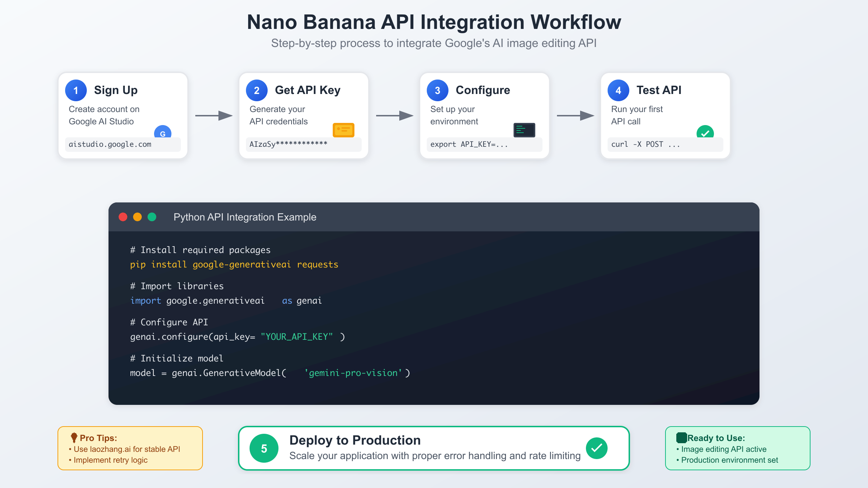The image size is (868, 488).
Task: Click the 'genai.configure(api_key=' code
Action: point(193,337)
